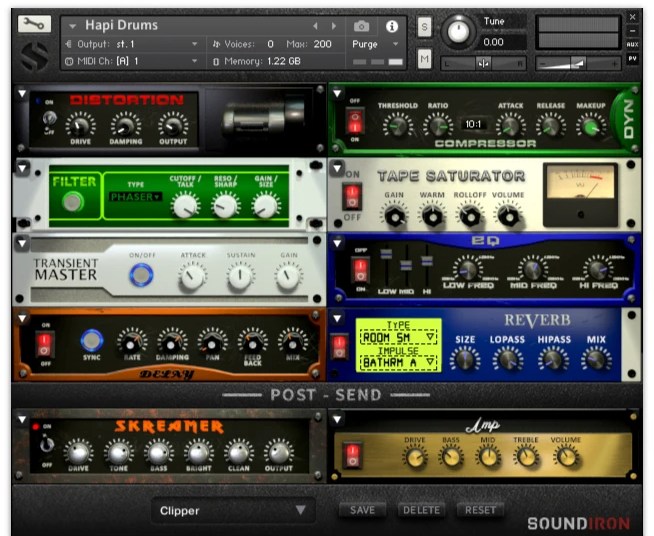
Task: Click the Reverb Mix knob
Action: click(596, 360)
